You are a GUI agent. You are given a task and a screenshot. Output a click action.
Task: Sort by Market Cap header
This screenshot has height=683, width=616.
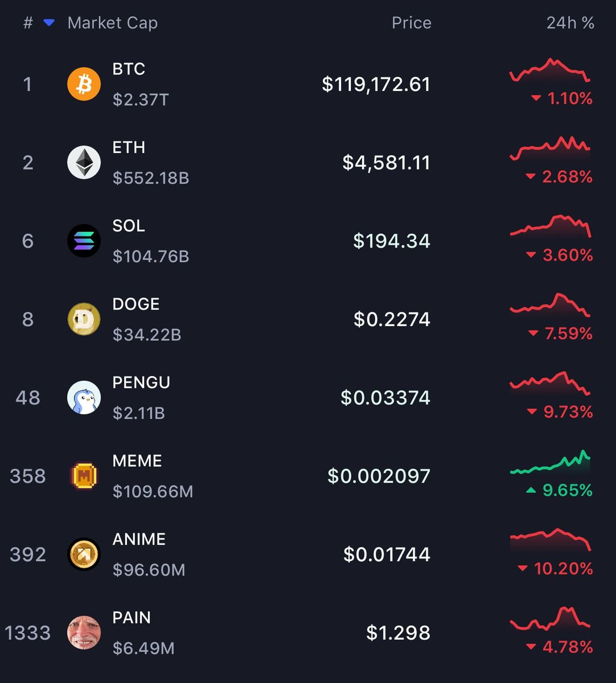pyautogui.click(x=112, y=23)
